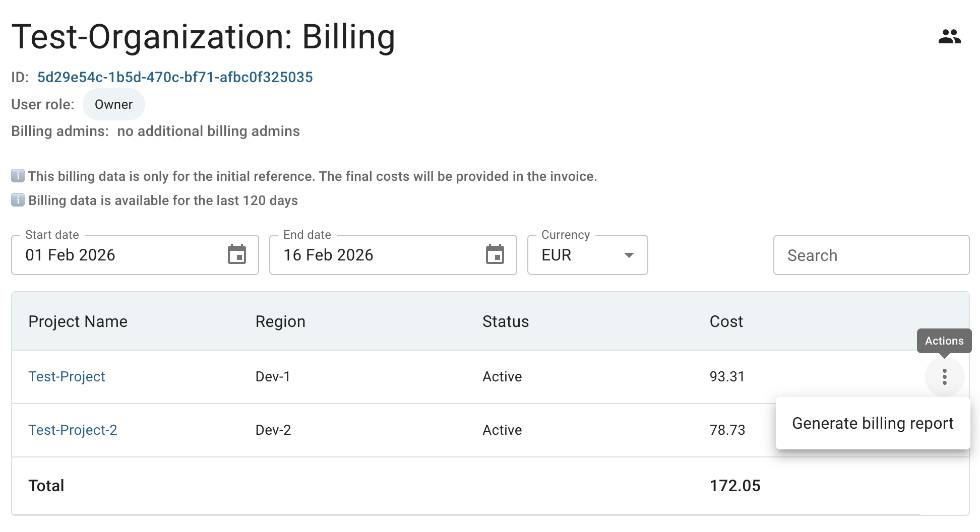Click the End date field showing 16 Feb 2026

(378, 255)
